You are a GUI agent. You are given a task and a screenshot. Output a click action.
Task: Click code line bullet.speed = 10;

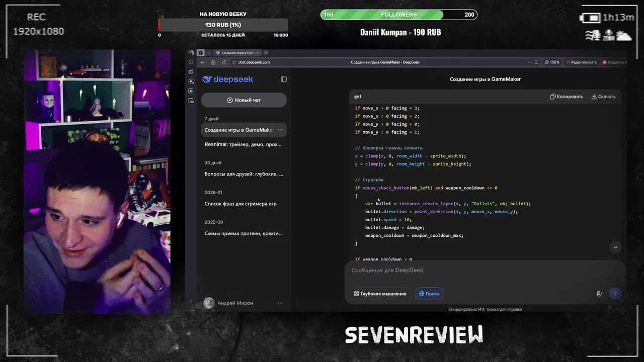(388, 220)
